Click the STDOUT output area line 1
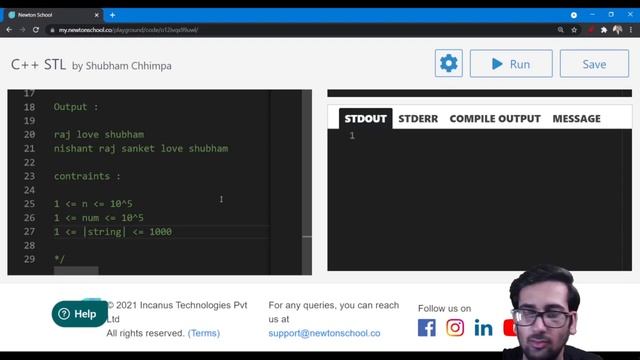 click(x=480, y=136)
